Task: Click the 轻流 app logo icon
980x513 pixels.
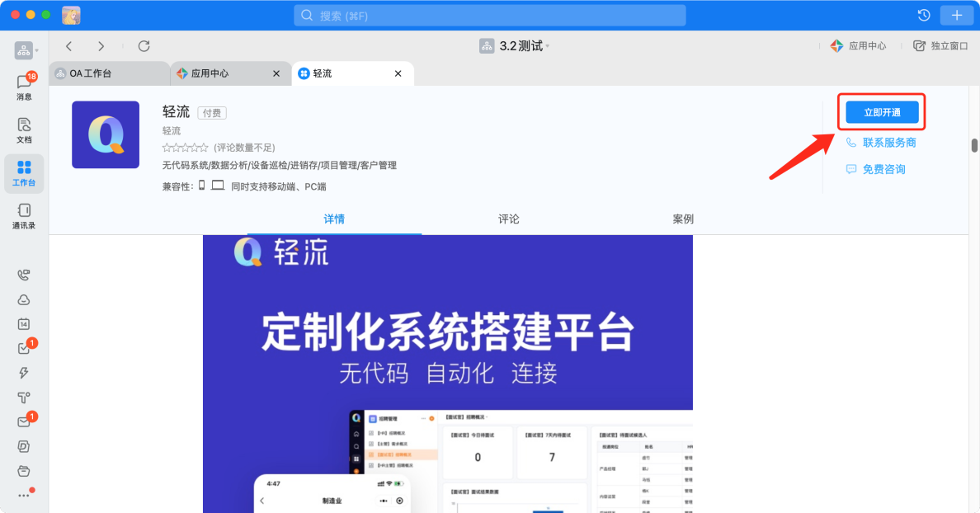Action: click(106, 134)
